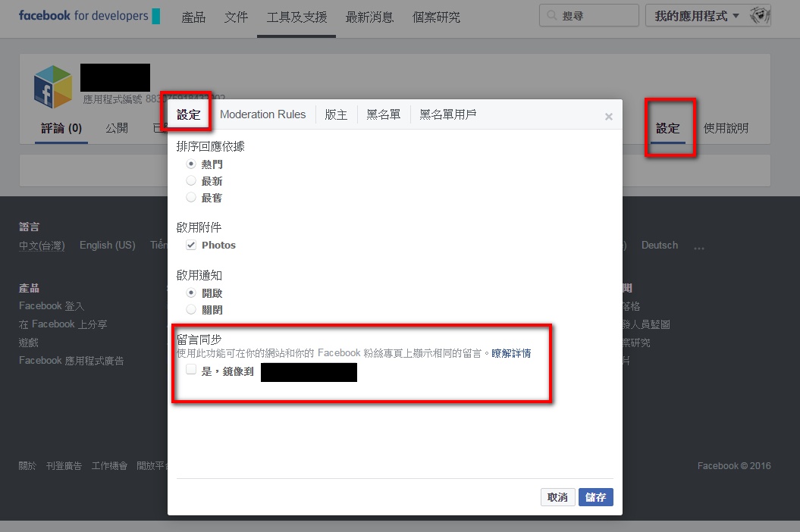Open the Facebook 登入 footer link
The height and width of the screenshot is (532, 800).
coord(51,305)
